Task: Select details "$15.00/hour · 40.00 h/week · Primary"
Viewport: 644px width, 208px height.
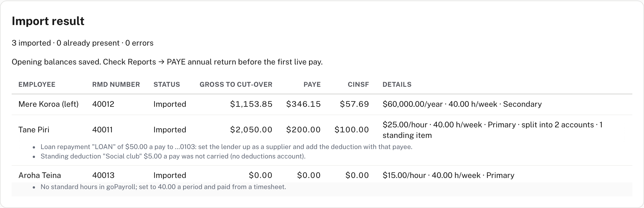Action: tap(449, 175)
